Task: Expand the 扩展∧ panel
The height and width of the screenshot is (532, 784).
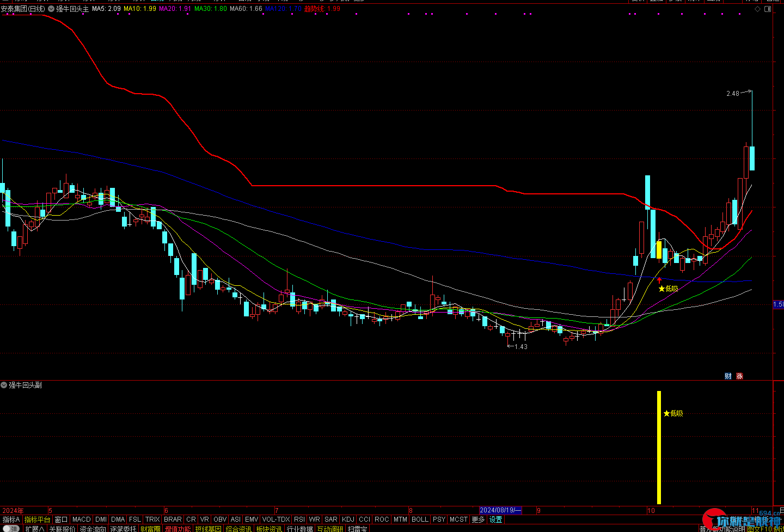Action: [35, 529]
